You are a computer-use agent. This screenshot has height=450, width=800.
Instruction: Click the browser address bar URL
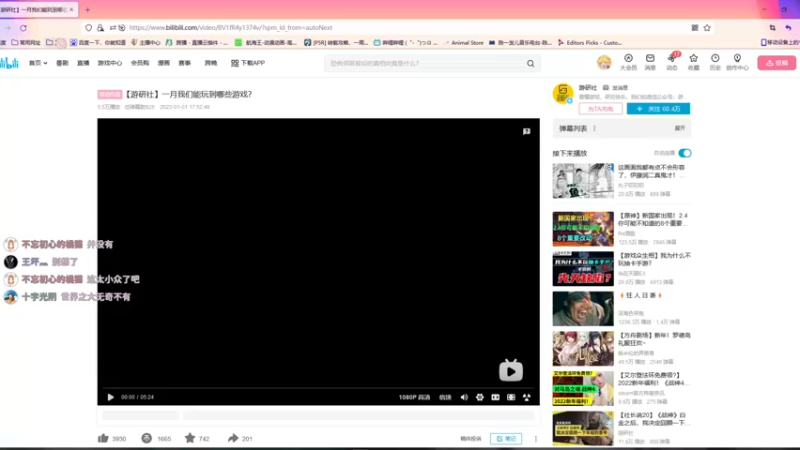(231, 28)
